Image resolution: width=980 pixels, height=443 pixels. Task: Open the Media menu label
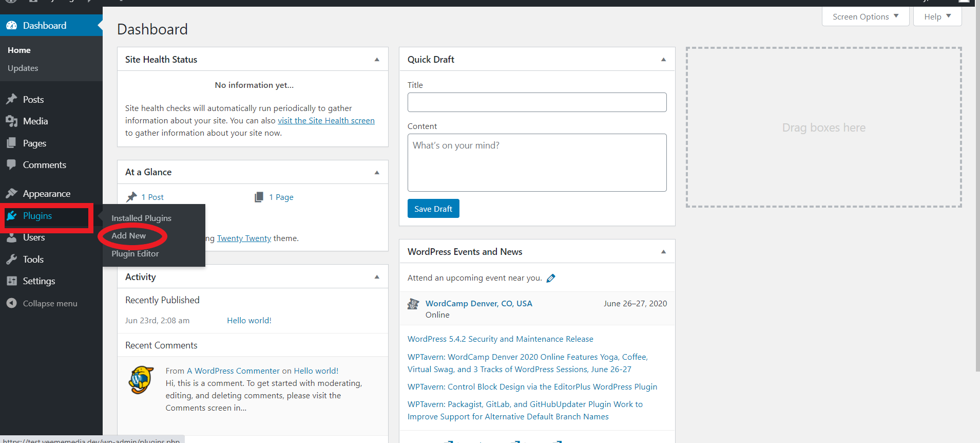[35, 121]
